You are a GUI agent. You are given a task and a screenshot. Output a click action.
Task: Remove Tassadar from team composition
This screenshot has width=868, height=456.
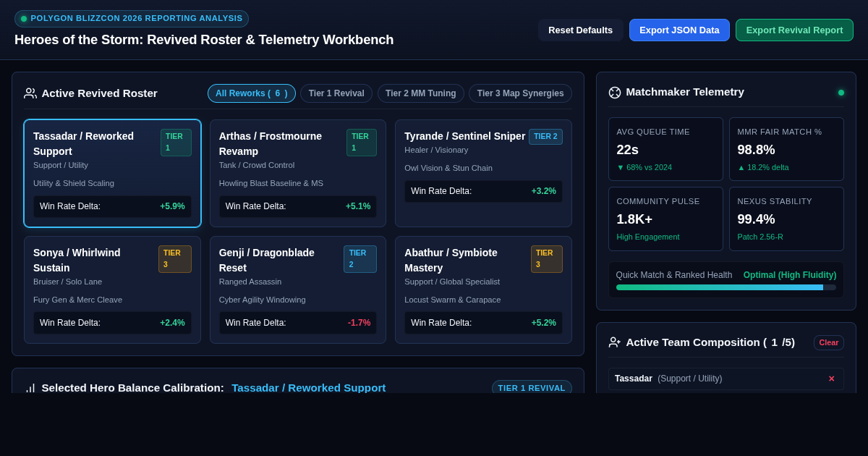[831, 379]
